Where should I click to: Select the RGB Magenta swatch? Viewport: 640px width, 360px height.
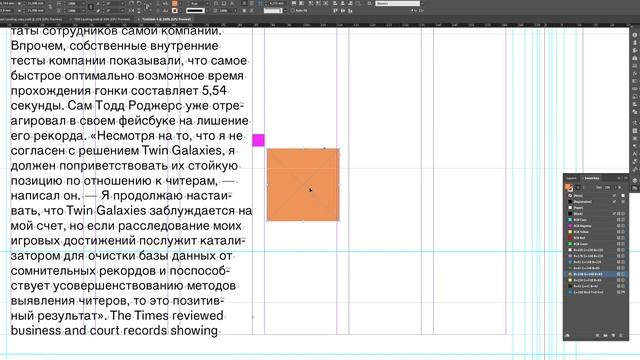596,226
